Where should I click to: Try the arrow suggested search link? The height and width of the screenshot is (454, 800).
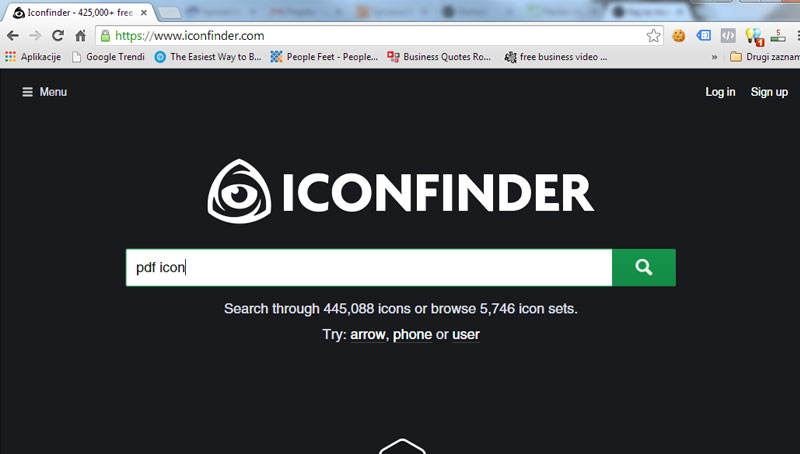[368, 335]
